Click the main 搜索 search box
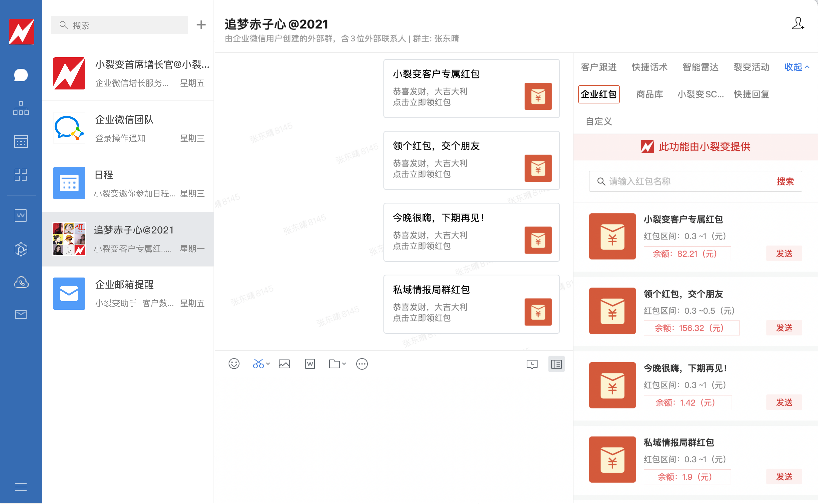The height and width of the screenshot is (504, 818). pyautogui.click(x=119, y=25)
